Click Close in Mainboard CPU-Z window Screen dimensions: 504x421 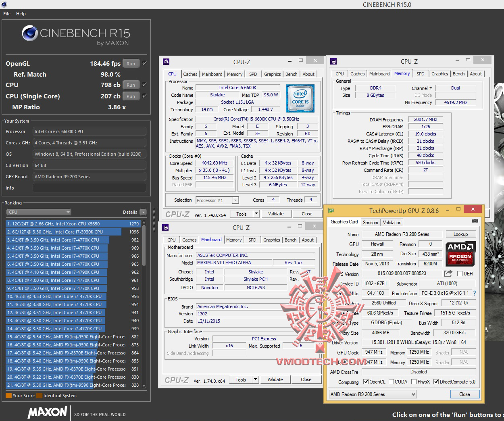pyautogui.click(x=306, y=379)
